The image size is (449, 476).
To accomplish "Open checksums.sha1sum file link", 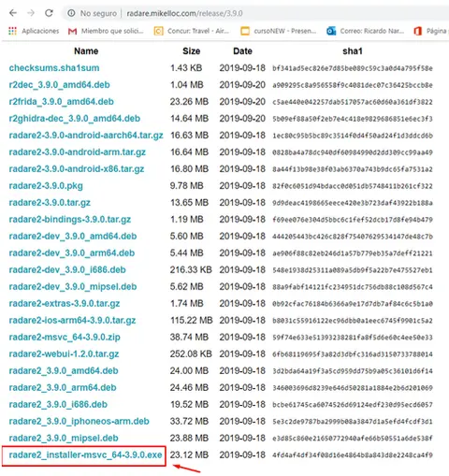I will coord(54,68).
